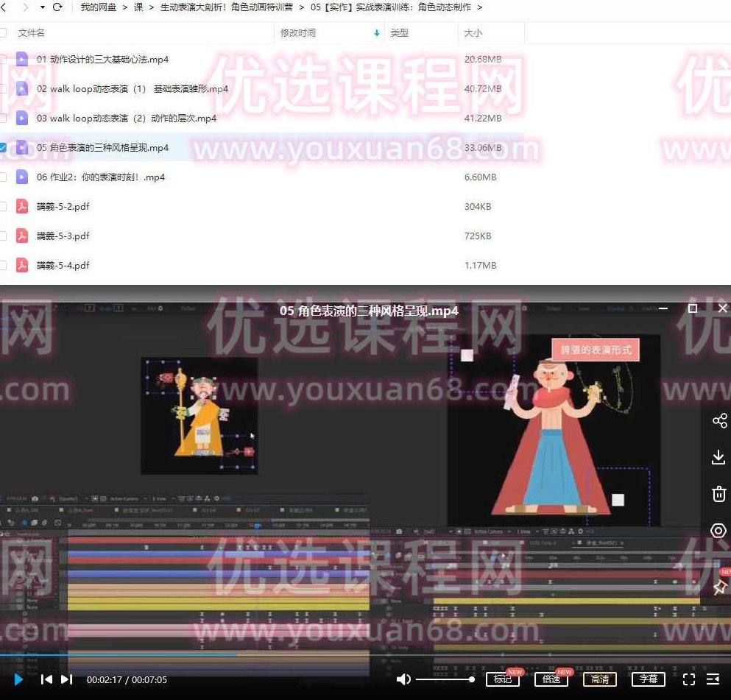The height and width of the screenshot is (700, 731).
Task: Delete the video using the trash icon
Action: (718, 494)
